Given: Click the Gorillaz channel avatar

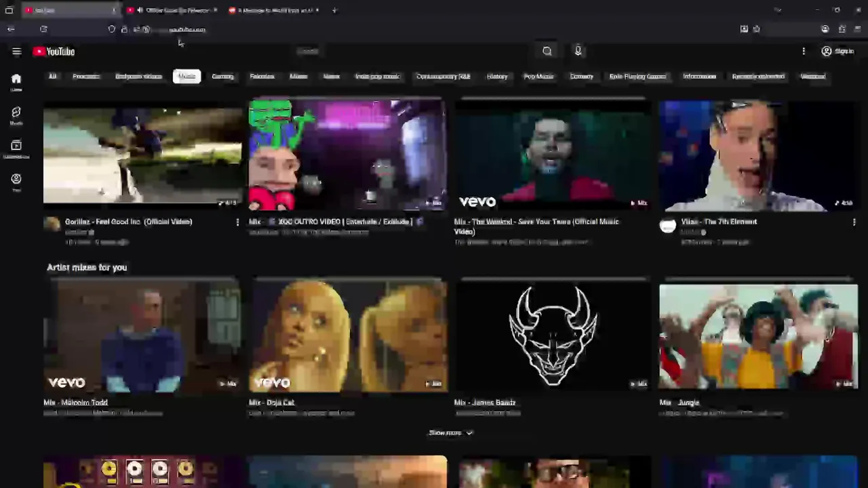Looking at the screenshot, I should point(52,225).
